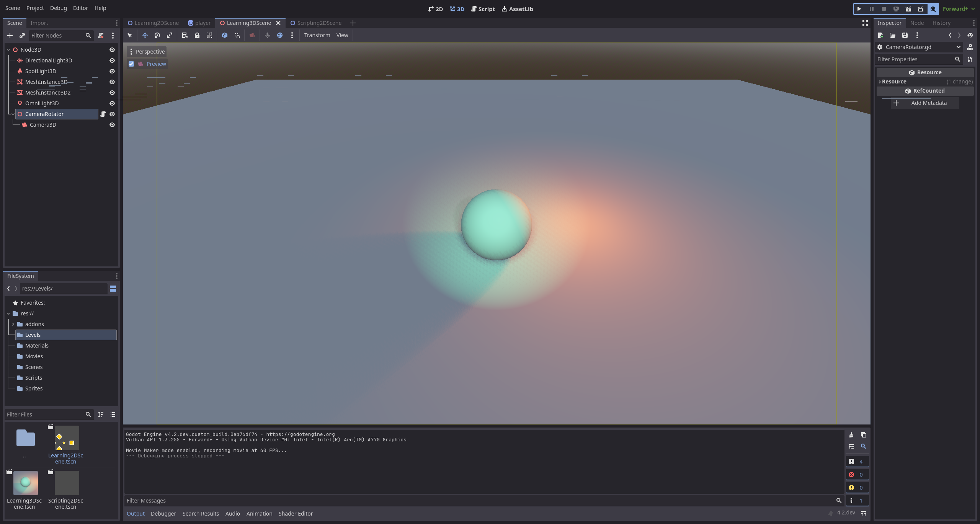Select the Rotate tool in the viewport toolbar
The image size is (980, 524).
pyautogui.click(x=157, y=35)
